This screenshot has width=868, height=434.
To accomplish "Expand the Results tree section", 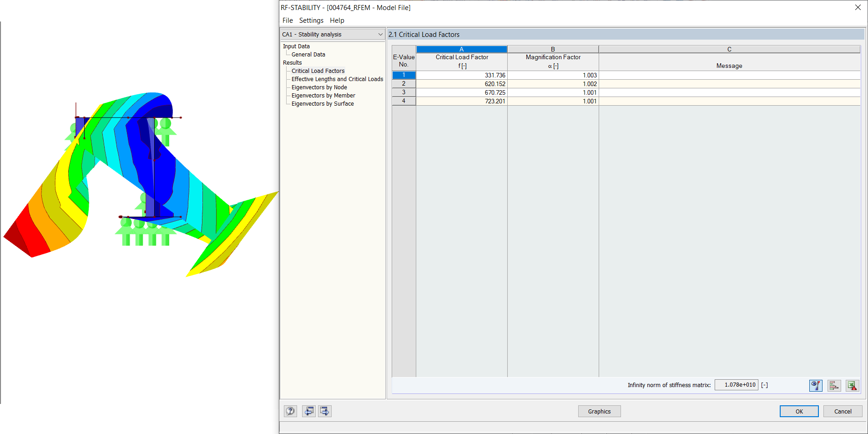I will (292, 62).
